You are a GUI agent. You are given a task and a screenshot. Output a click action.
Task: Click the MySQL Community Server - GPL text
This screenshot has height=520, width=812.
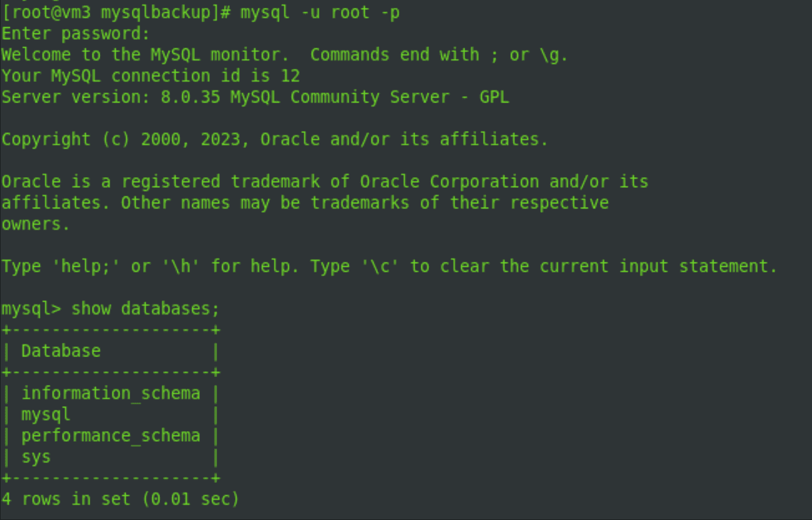coord(369,97)
